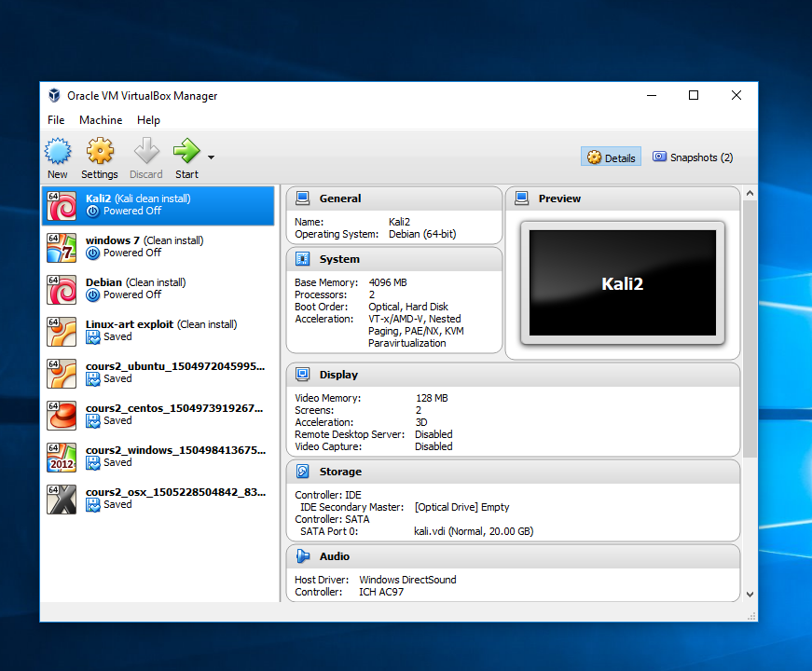Select the cours2_osx VM icon

(62, 499)
